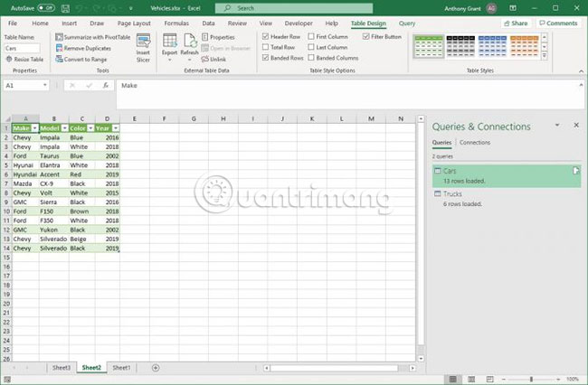Close the Queries & Connections pane
Image resolution: width=588 pixels, height=385 pixels.
576,125
